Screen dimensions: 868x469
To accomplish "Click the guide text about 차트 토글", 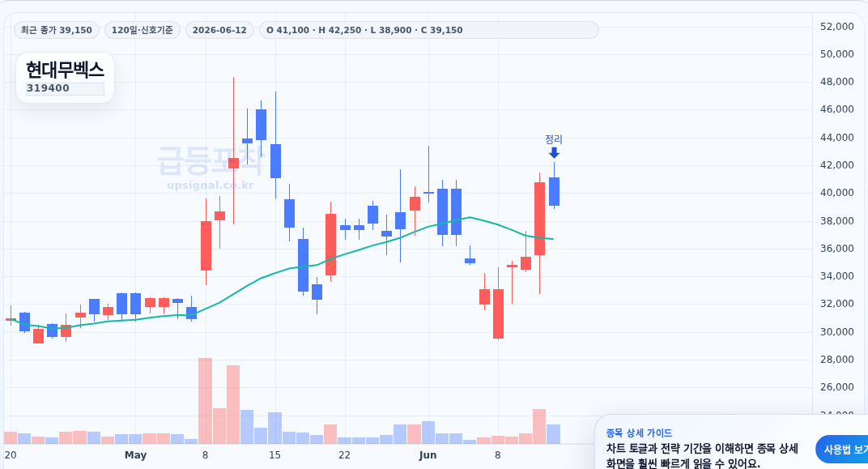I will (702, 456).
